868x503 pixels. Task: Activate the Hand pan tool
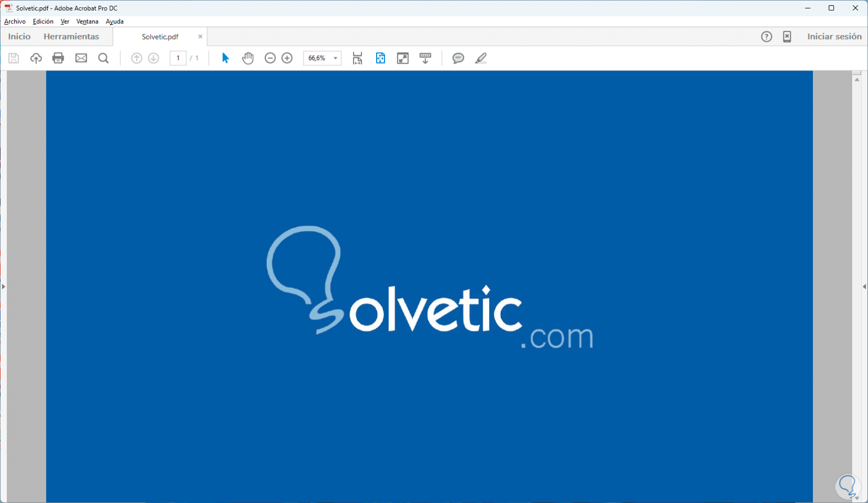248,58
